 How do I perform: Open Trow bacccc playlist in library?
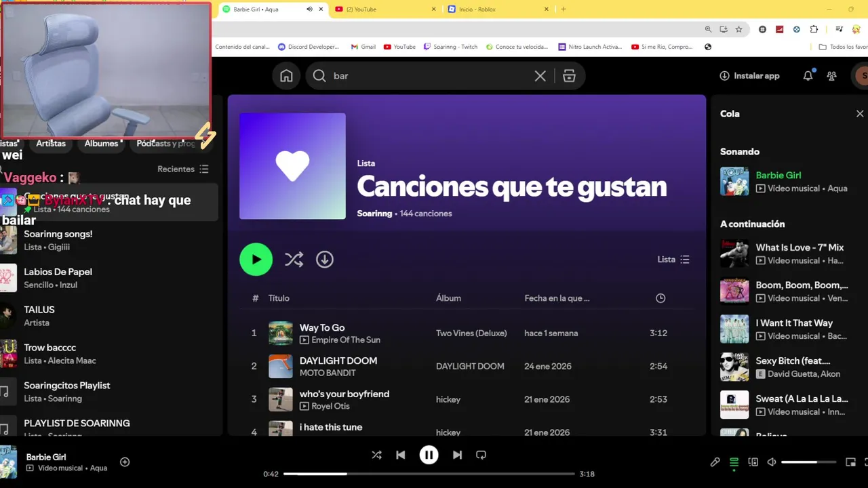108,354
